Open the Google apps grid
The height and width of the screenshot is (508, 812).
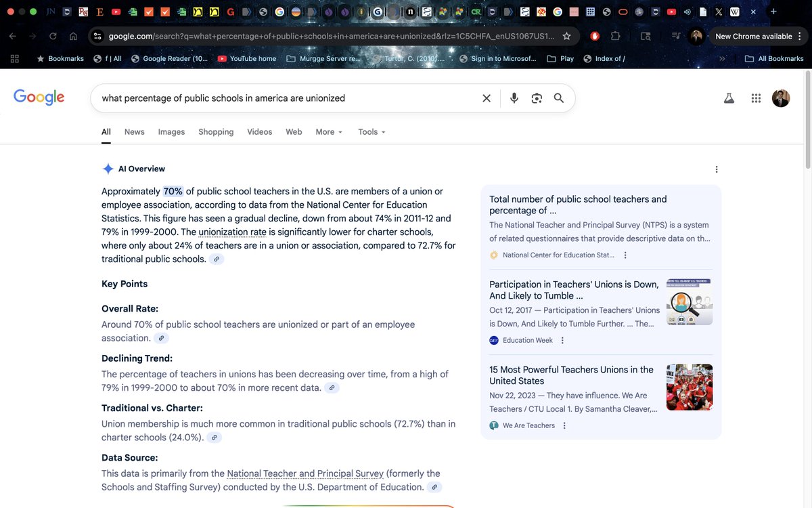coord(756,98)
